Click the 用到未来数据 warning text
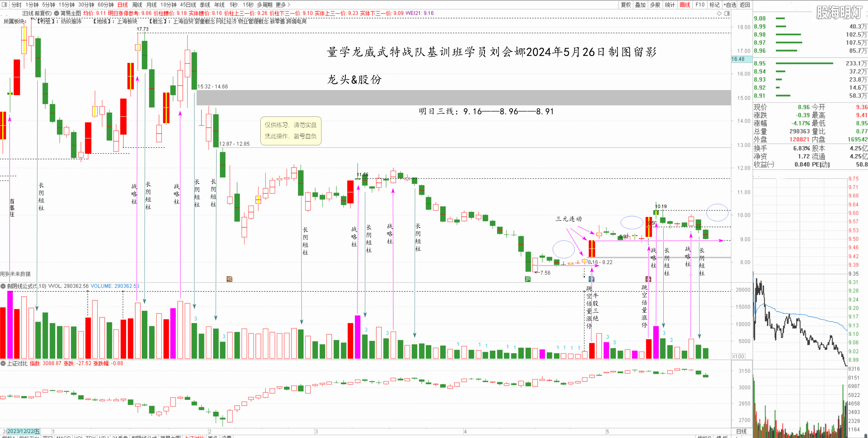868x438 pixels. [15, 274]
